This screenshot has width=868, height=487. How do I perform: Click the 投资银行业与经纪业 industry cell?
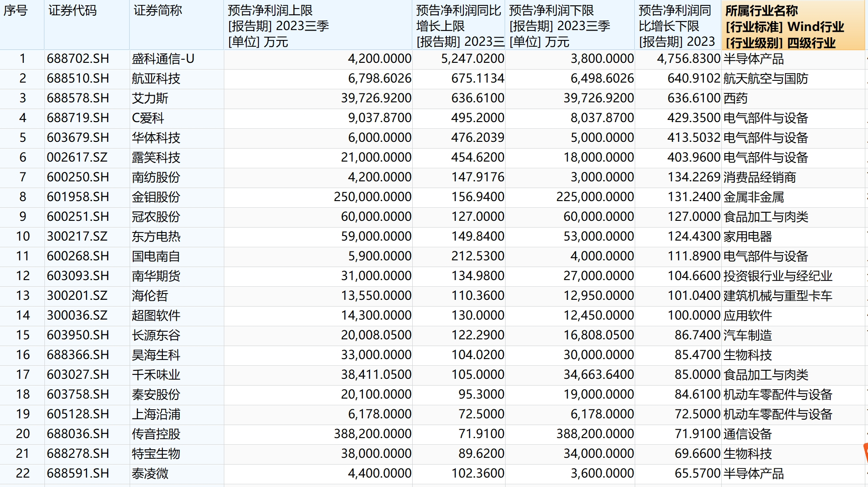coord(777,276)
